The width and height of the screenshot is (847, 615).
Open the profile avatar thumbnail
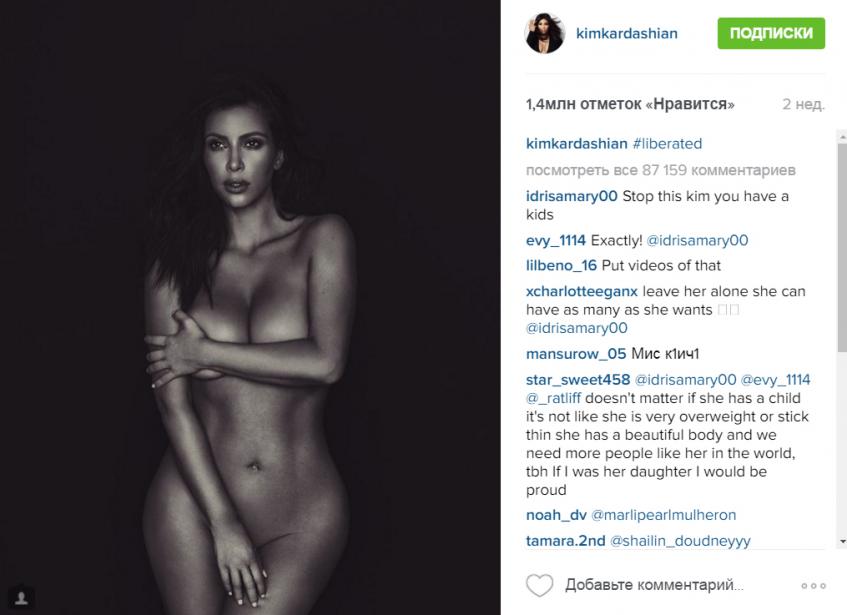[x=544, y=33]
